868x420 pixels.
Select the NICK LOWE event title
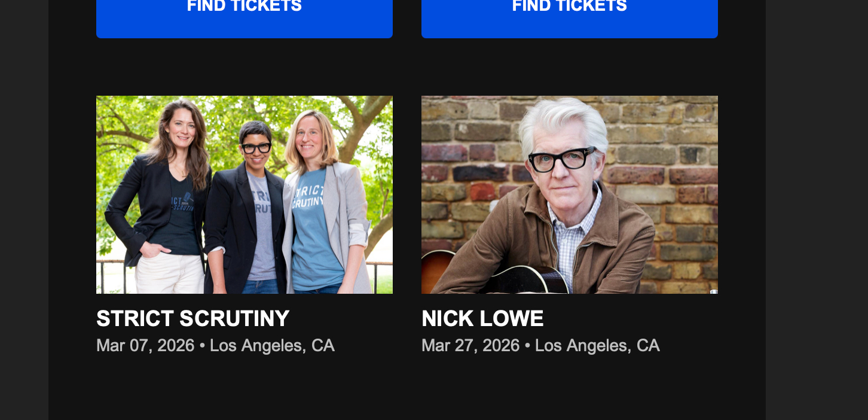[482, 318]
